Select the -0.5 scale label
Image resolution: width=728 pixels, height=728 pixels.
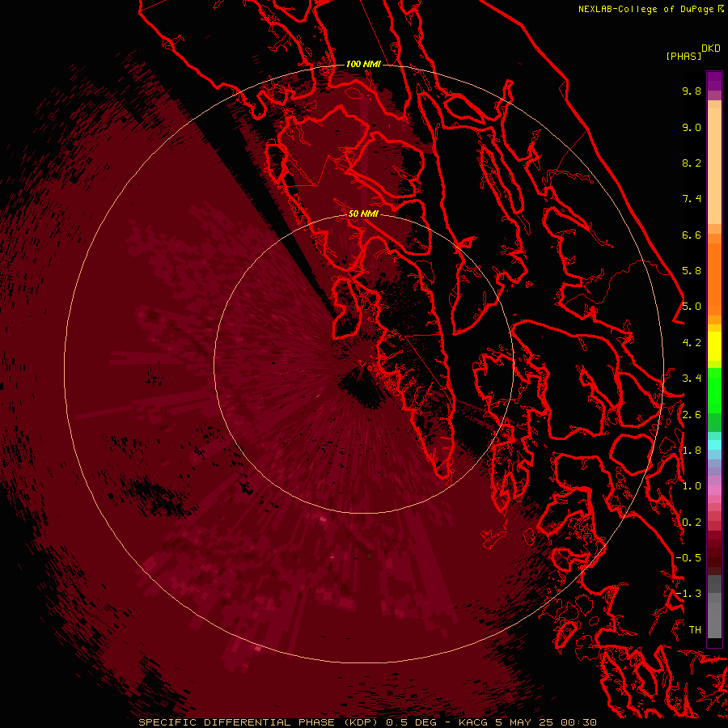(x=688, y=558)
